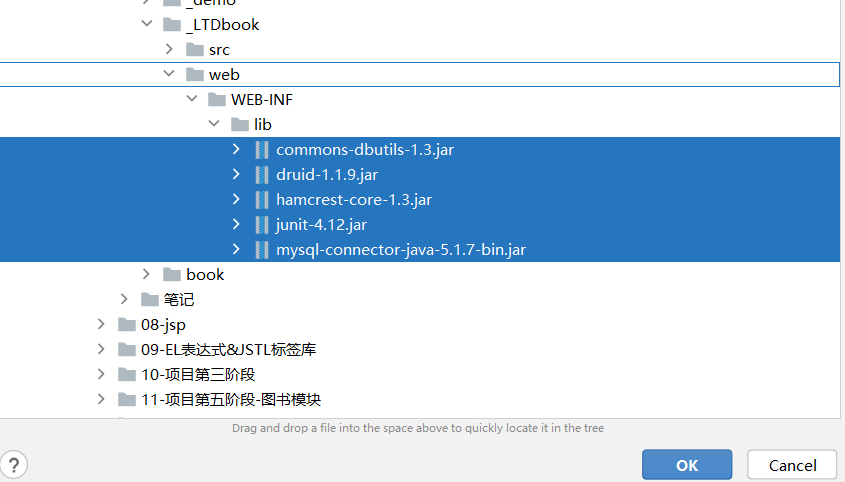Expand the 08-jsp folder
845x482 pixels.
(x=101, y=324)
